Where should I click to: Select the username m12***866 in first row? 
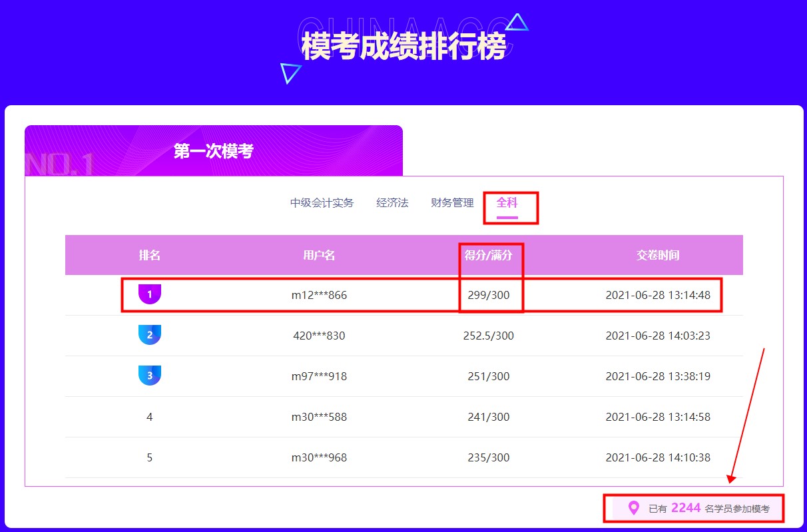click(318, 294)
